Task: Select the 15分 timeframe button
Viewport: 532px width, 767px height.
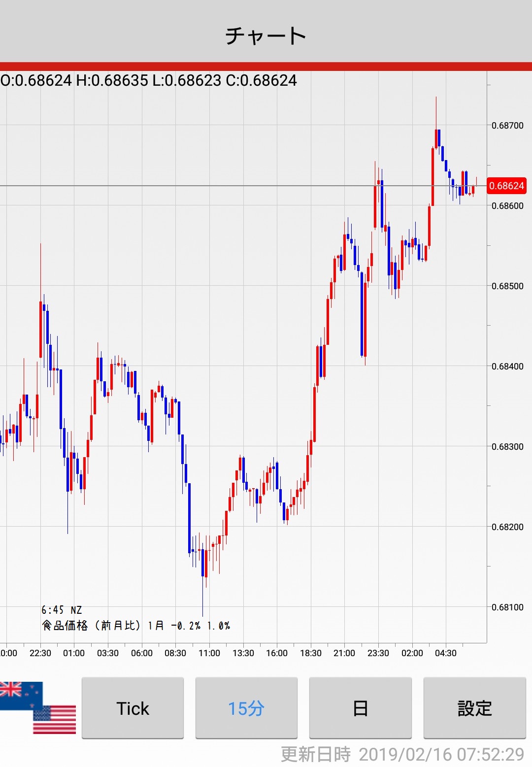Action: pos(246,708)
